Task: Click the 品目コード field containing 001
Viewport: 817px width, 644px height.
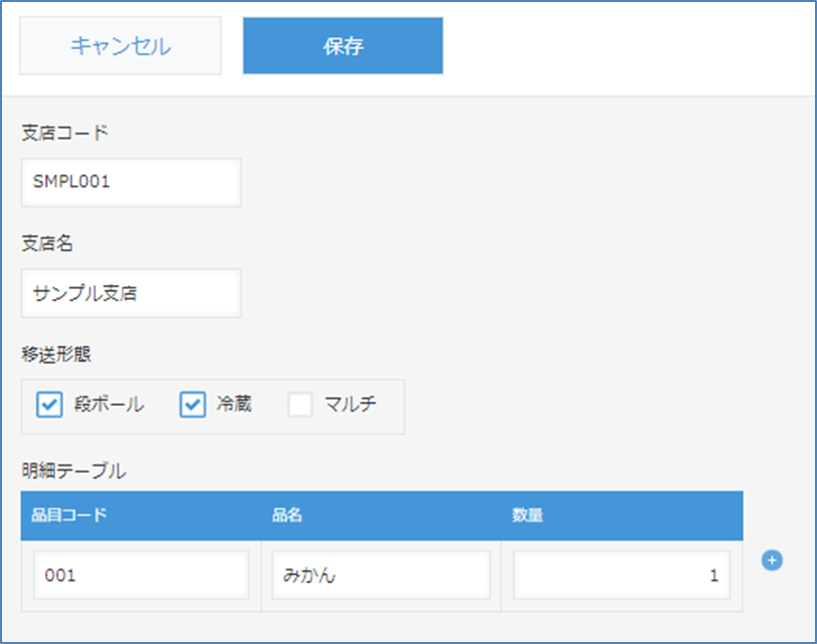Action: point(142,575)
